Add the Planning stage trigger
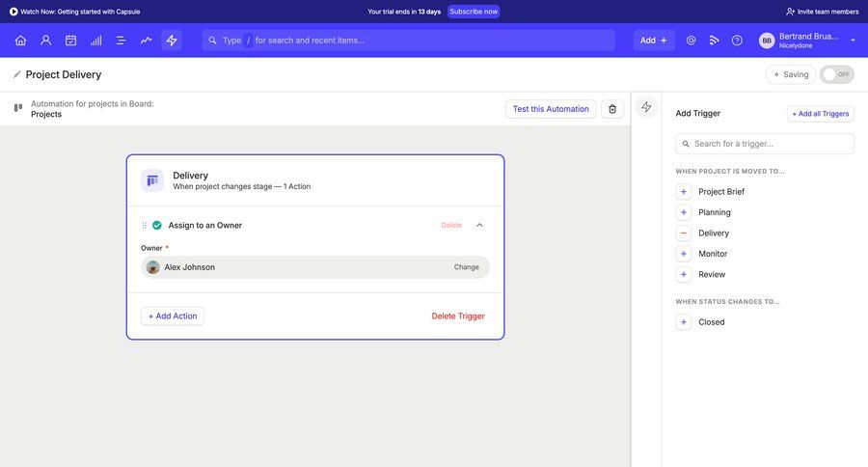This screenshot has width=868, height=467. click(684, 212)
